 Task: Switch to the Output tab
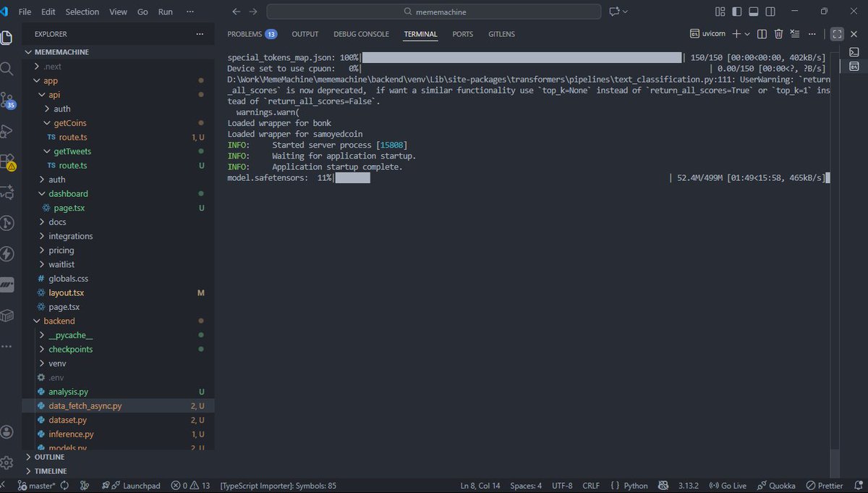(305, 34)
